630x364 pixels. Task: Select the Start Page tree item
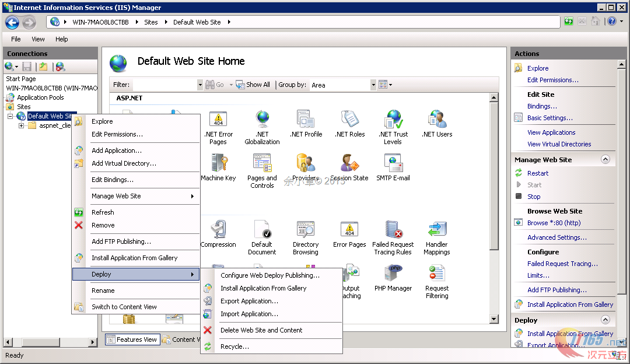(x=21, y=79)
